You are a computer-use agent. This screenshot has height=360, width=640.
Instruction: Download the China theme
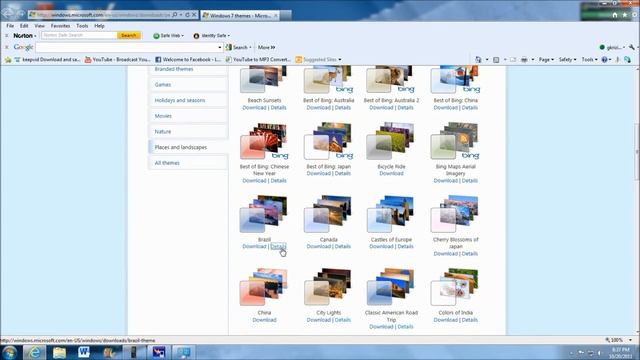click(264, 320)
